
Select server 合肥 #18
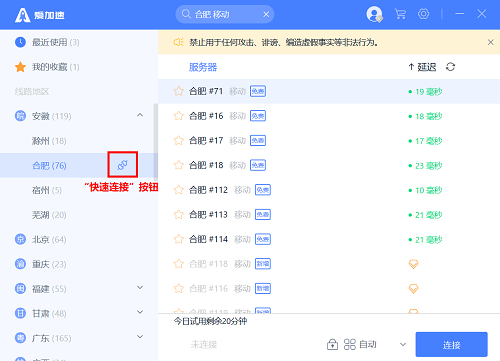tap(329, 165)
